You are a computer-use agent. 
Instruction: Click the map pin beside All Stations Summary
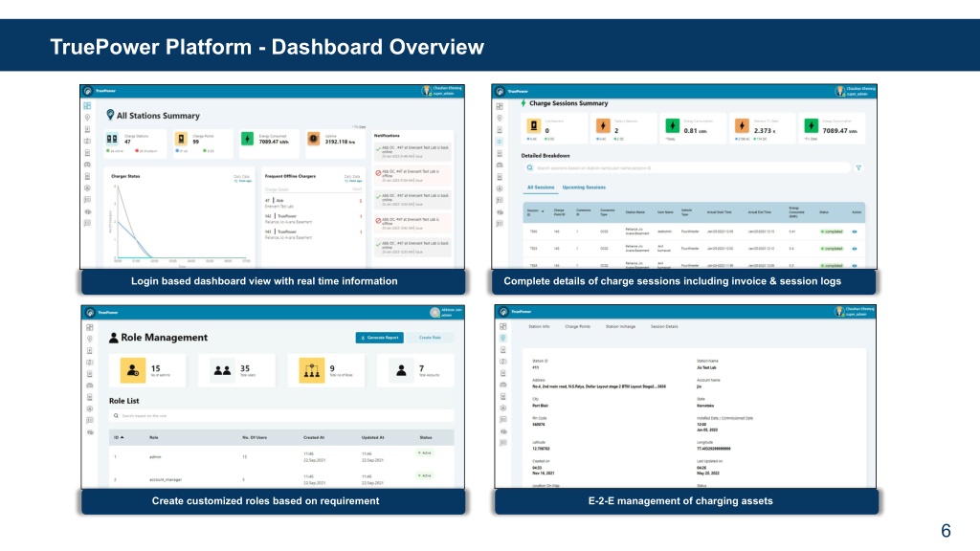[110, 115]
